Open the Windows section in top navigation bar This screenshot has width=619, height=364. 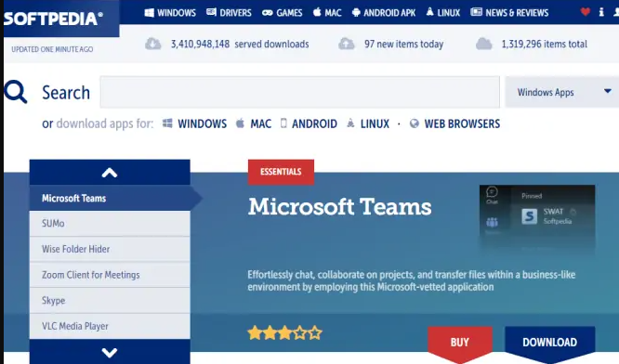pos(170,13)
